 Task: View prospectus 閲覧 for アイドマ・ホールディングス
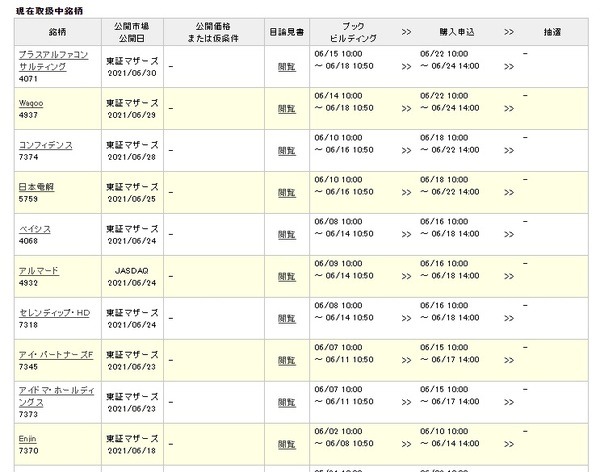coord(287,402)
